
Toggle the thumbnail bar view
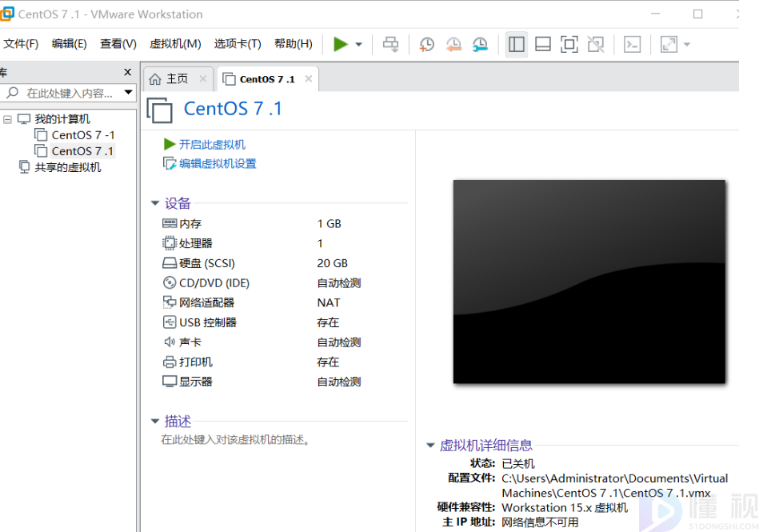[x=543, y=45]
